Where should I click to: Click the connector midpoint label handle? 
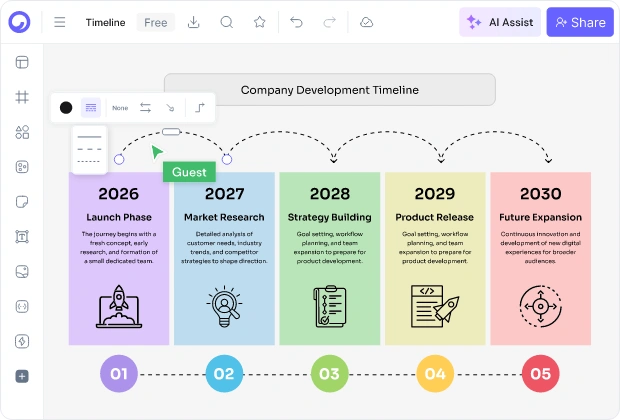coord(171,132)
